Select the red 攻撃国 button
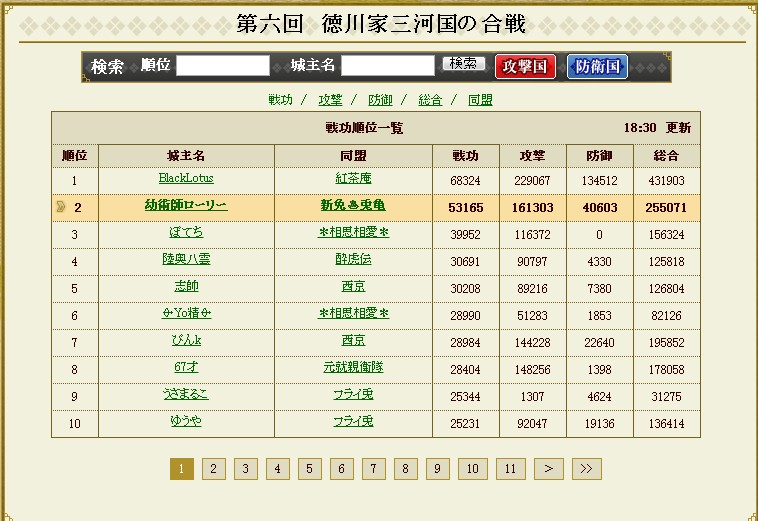This screenshot has width=758, height=521. pyautogui.click(x=525, y=66)
